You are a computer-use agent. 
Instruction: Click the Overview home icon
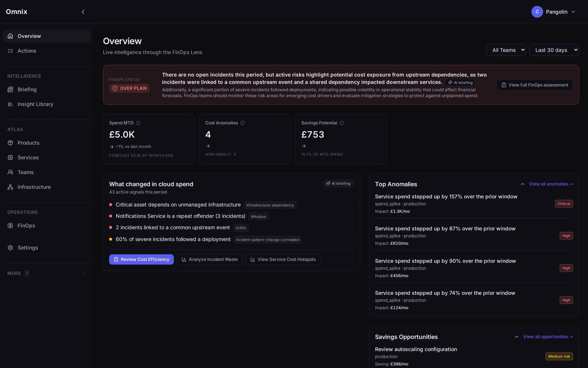click(x=10, y=36)
